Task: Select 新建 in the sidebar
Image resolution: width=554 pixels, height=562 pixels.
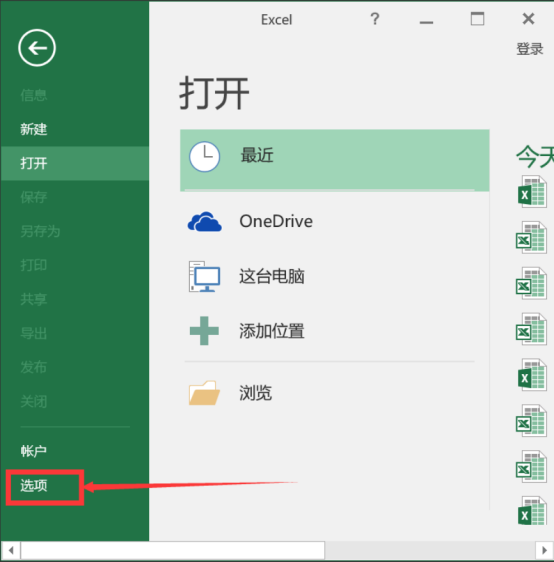Action: [34, 129]
